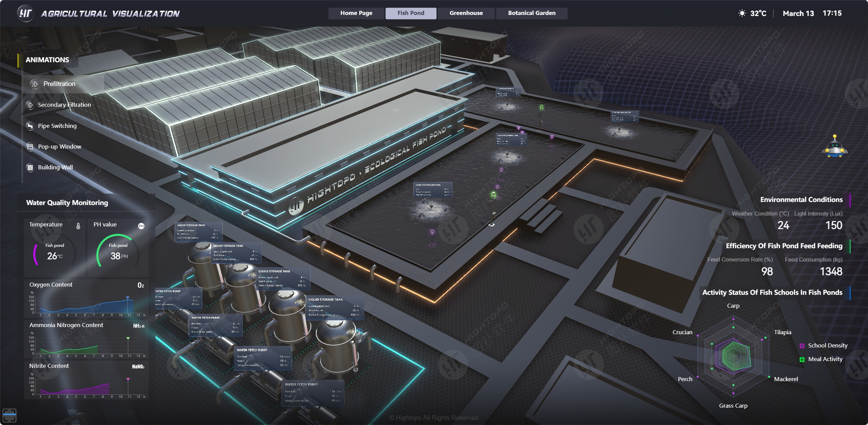Open the Botanical Garden tab
This screenshot has width=868, height=425.
point(531,13)
